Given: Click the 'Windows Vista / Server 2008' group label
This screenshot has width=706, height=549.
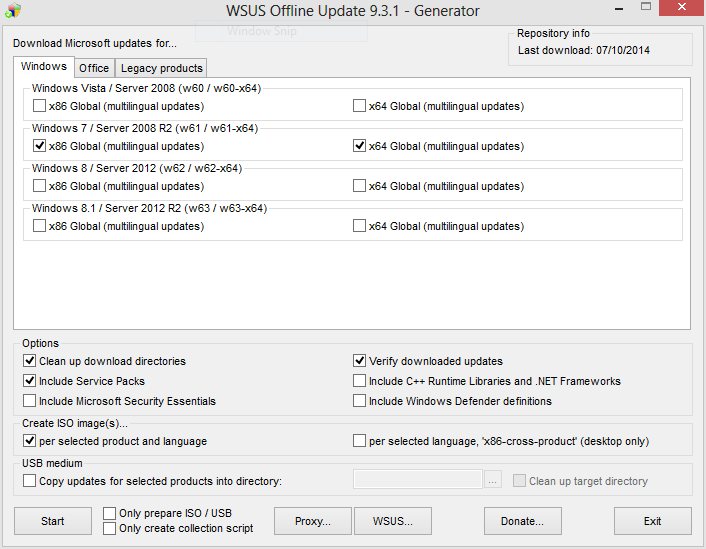Looking at the screenshot, I should 146,88.
